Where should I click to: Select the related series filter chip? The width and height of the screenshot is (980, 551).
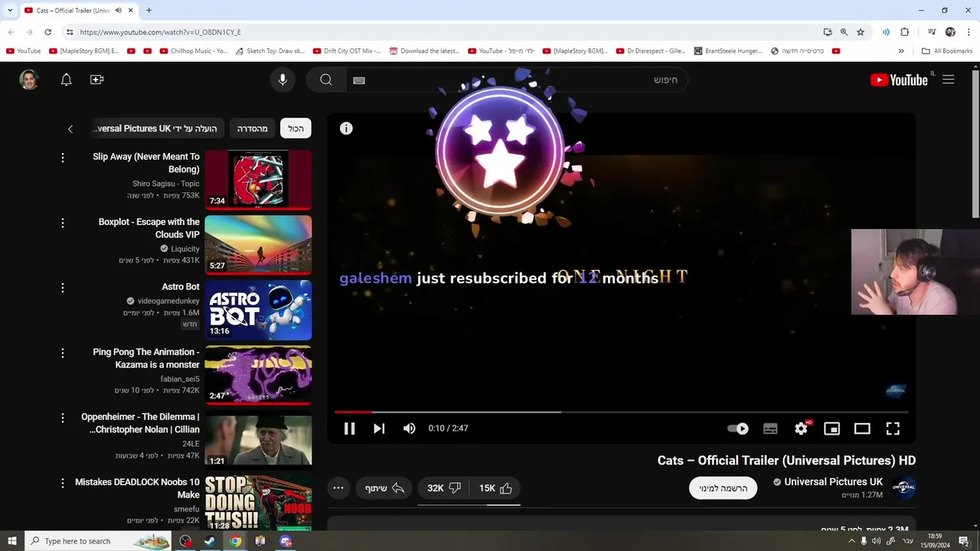coord(253,129)
